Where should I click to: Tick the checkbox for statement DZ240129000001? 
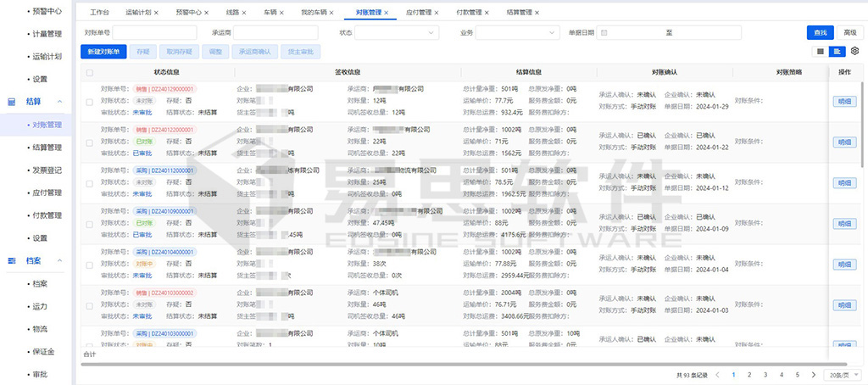(x=90, y=102)
